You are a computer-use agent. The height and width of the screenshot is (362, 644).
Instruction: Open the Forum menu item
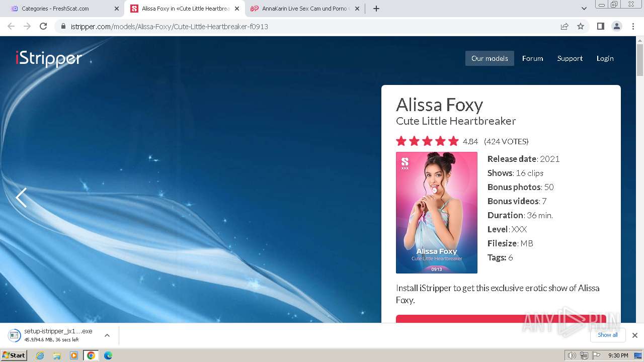tap(532, 58)
